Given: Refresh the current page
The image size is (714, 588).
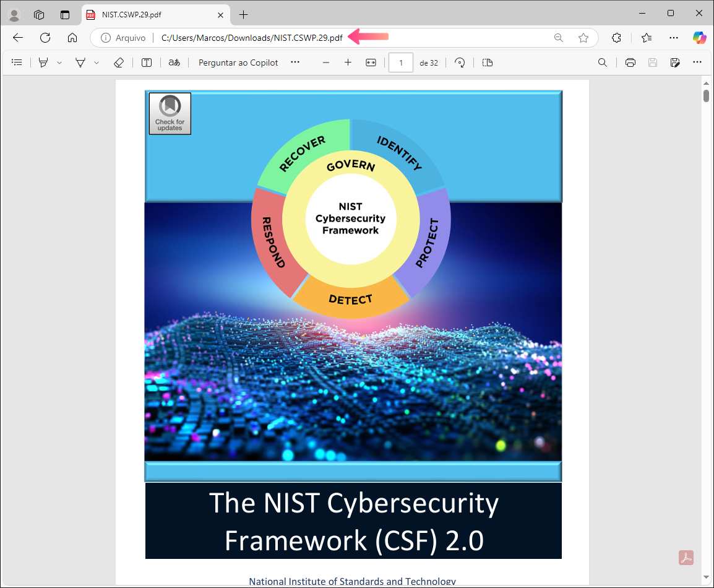Looking at the screenshot, I should (45, 38).
